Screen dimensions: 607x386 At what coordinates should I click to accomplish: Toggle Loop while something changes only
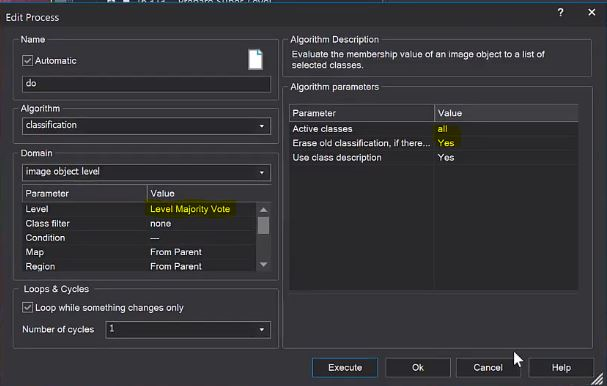(x=27, y=307)
